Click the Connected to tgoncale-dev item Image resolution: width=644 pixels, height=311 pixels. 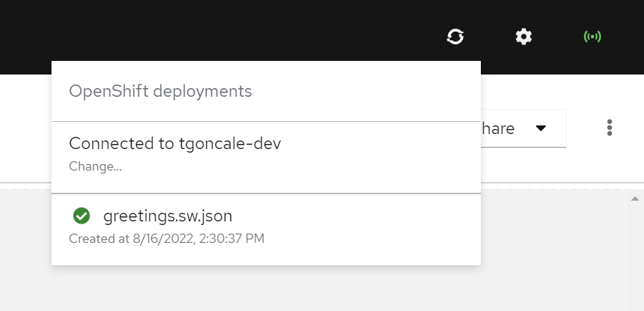coord(175,143)
